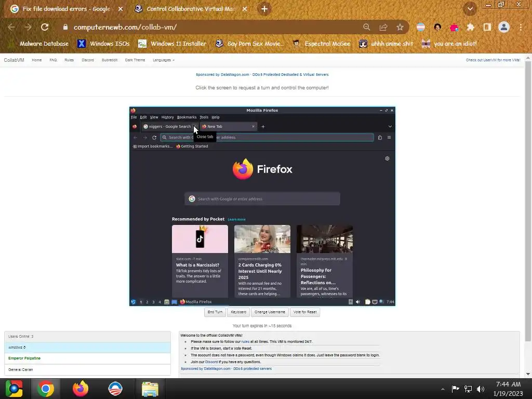
Task: Open 'Philosophy for Passengers' Pocket card
Action: pyautogui.click(x=325, y=261)
